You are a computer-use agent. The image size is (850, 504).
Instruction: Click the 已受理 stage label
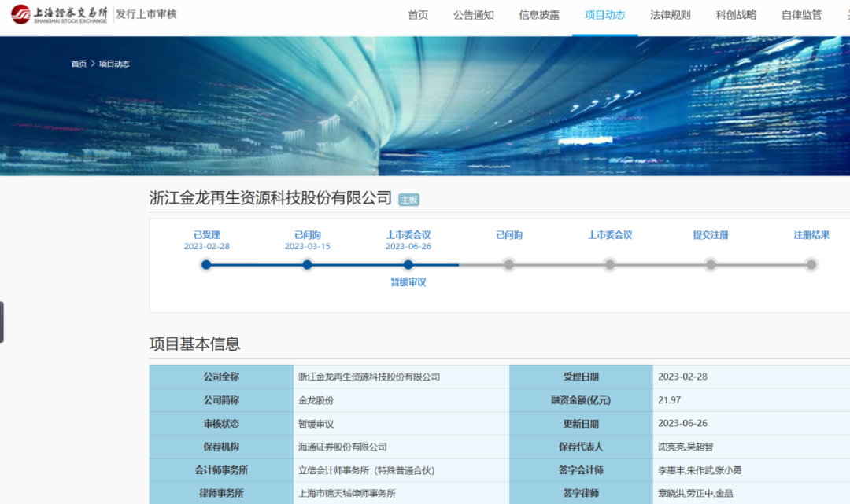pyautogui.click(x=206, y=235)
